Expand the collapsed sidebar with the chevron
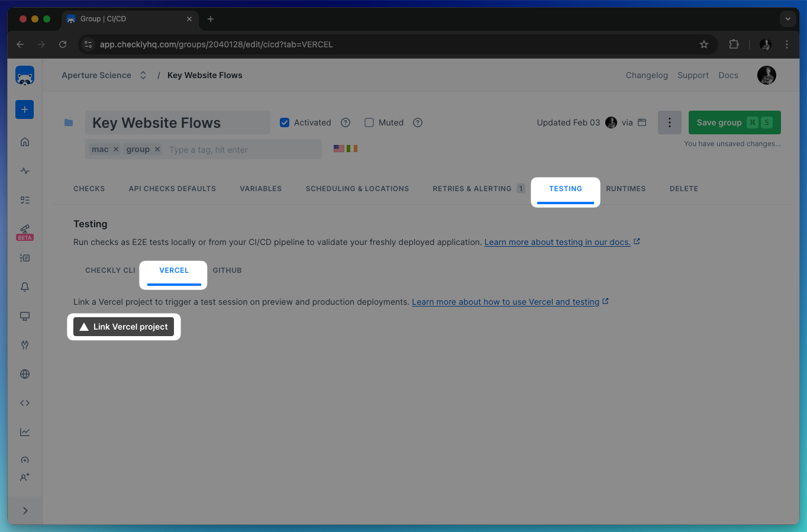Image resolution: width=807 pixels, height=532 pixels. (x=24, y=510)
